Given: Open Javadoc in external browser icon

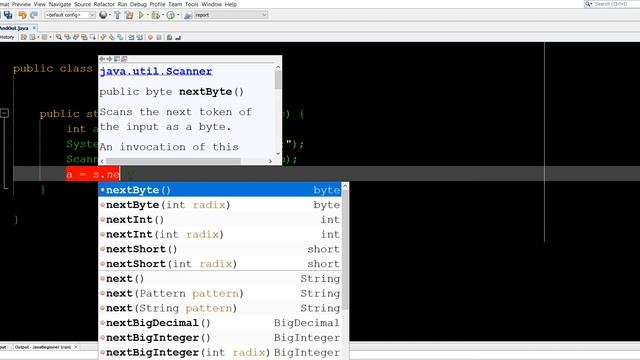Looking at the screenshot, I should coord(117,59).
